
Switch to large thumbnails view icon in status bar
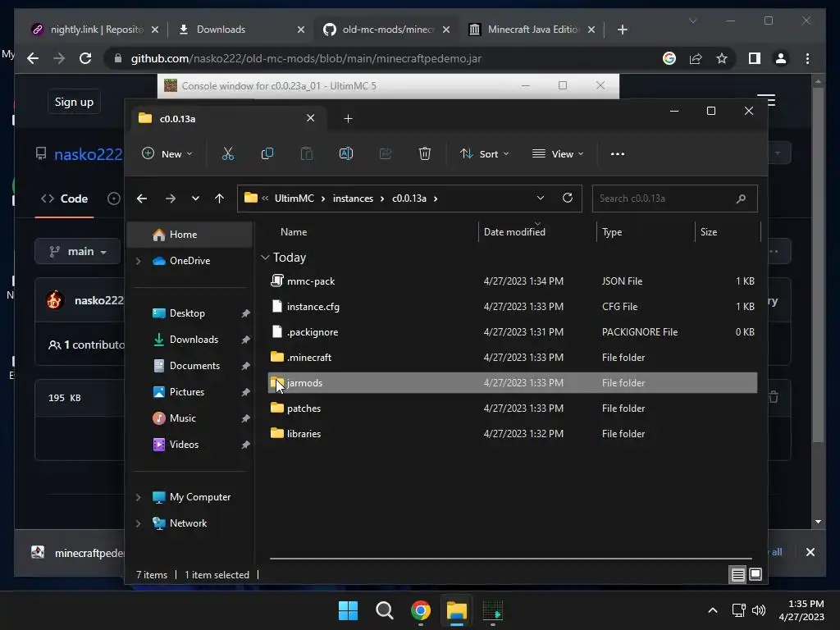(x=756, y=574)
